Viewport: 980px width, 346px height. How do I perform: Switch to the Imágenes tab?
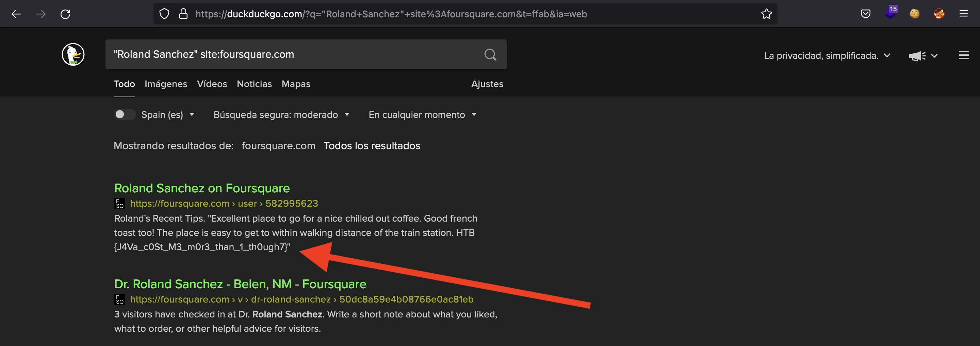point(166,84)
